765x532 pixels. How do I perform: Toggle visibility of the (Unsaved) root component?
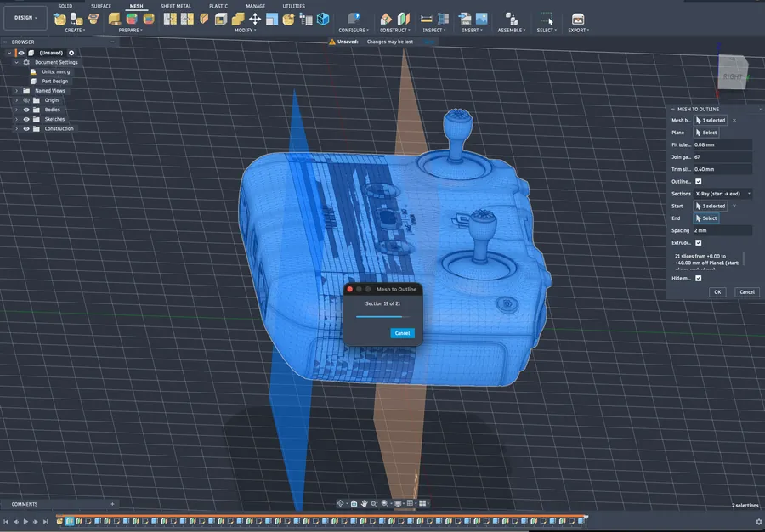click(21, 53)
